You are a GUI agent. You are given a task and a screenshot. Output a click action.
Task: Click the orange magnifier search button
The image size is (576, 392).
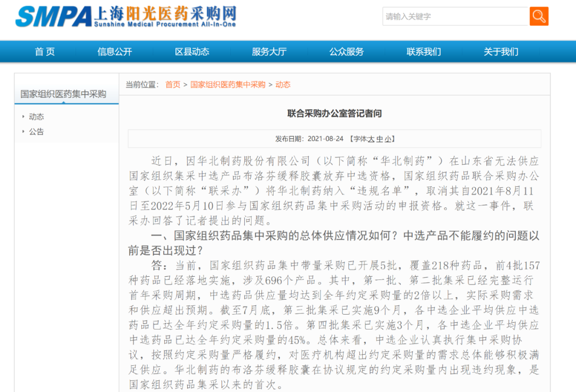tap(539, 16)
